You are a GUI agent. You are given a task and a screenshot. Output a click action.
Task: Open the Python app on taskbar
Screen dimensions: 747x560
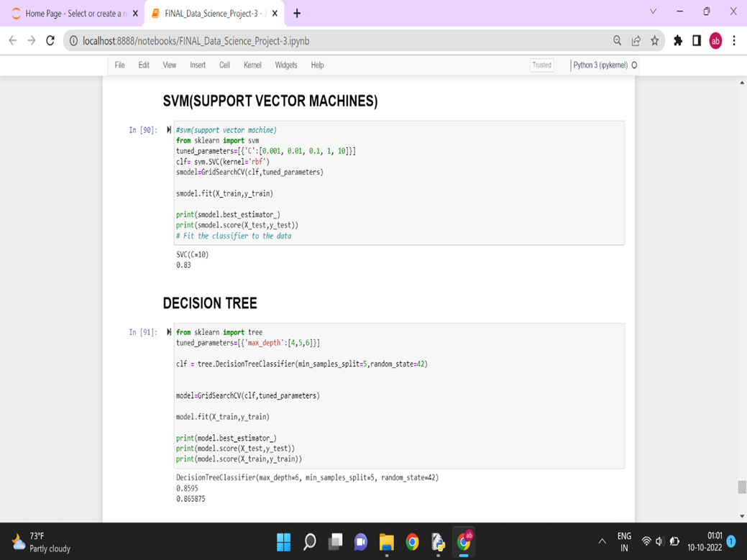click(x=438, y=542)
